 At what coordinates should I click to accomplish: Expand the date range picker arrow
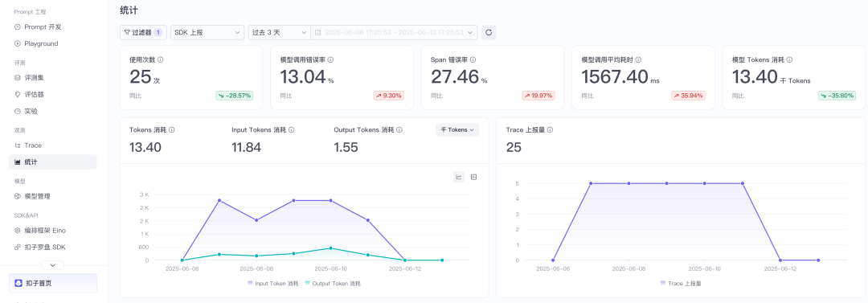pos(470,33)
